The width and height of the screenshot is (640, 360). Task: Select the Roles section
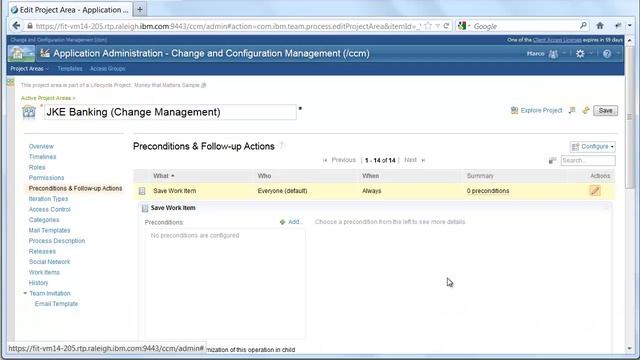tap(37, 167)
